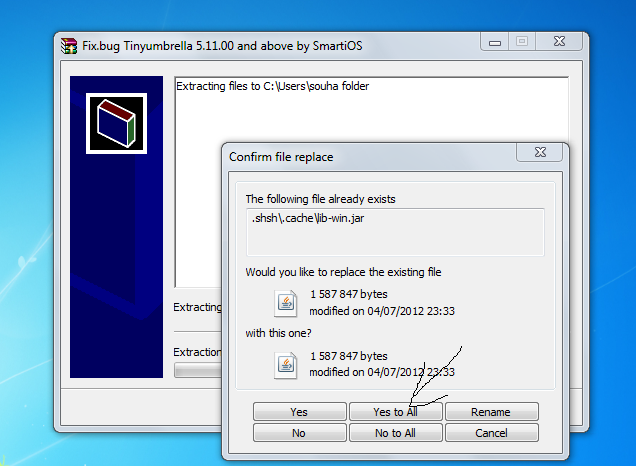636x466 pixels.
Task: Choose No to All
Action: 395,433
